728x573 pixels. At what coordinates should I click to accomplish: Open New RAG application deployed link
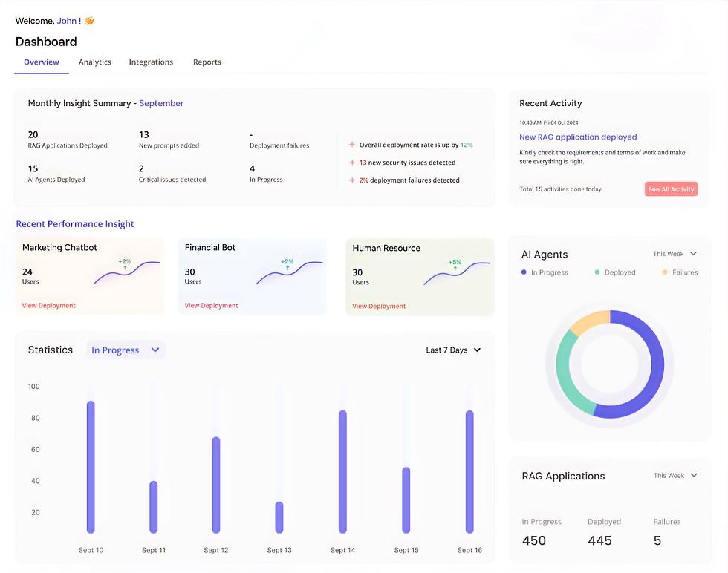pyautogui.click(x=578, y=137)
